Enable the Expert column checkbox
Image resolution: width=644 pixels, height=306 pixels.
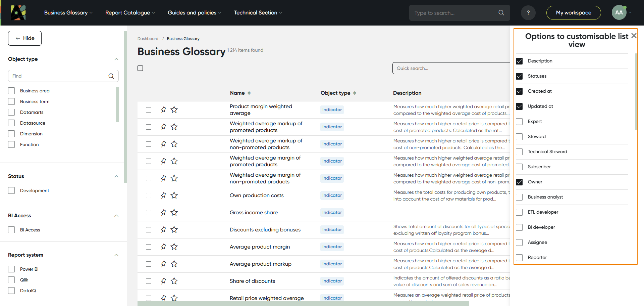click(519, 122)
